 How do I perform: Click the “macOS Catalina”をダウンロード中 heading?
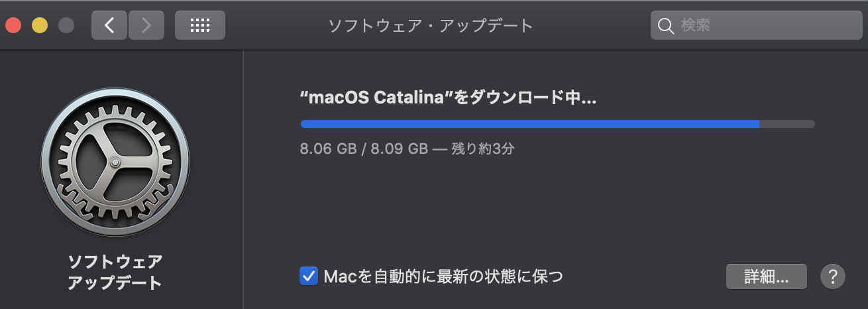pyautogui.click(x=449, y=98)
